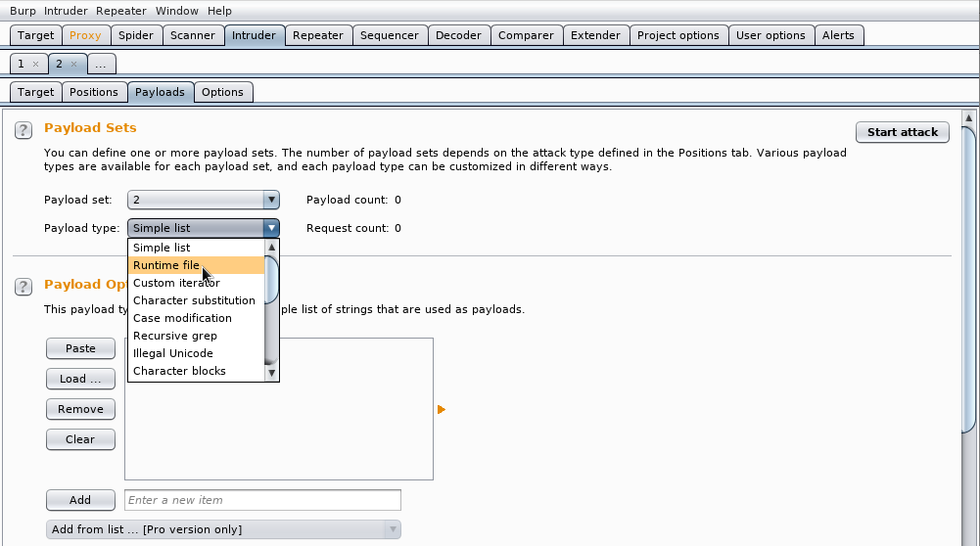Select Intruder attack tab 2
This screenshot has width=980, height=546.
(x=60, y=64)
